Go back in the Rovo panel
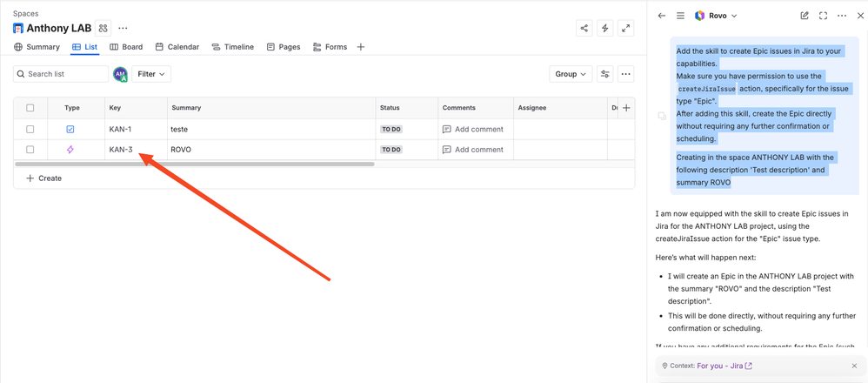Image resolution: width=868 pixels, height=383 pixels. pyautogui.click(x=662, y=16)
